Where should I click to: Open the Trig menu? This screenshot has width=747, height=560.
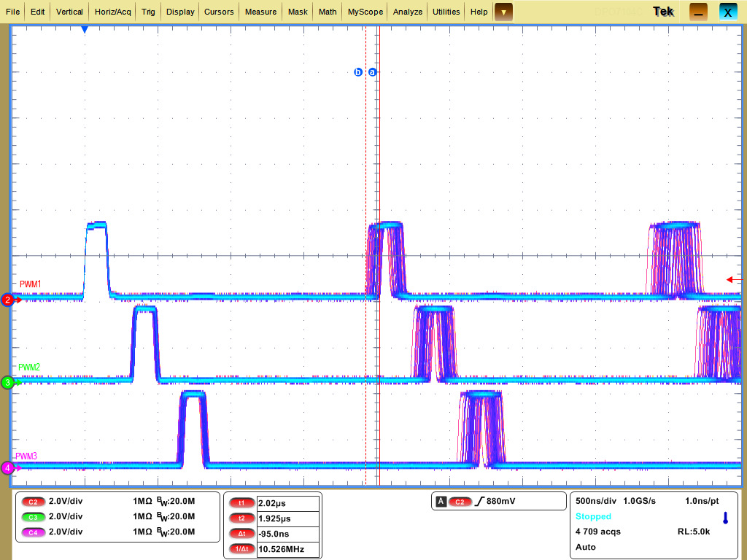coord(148,12)
